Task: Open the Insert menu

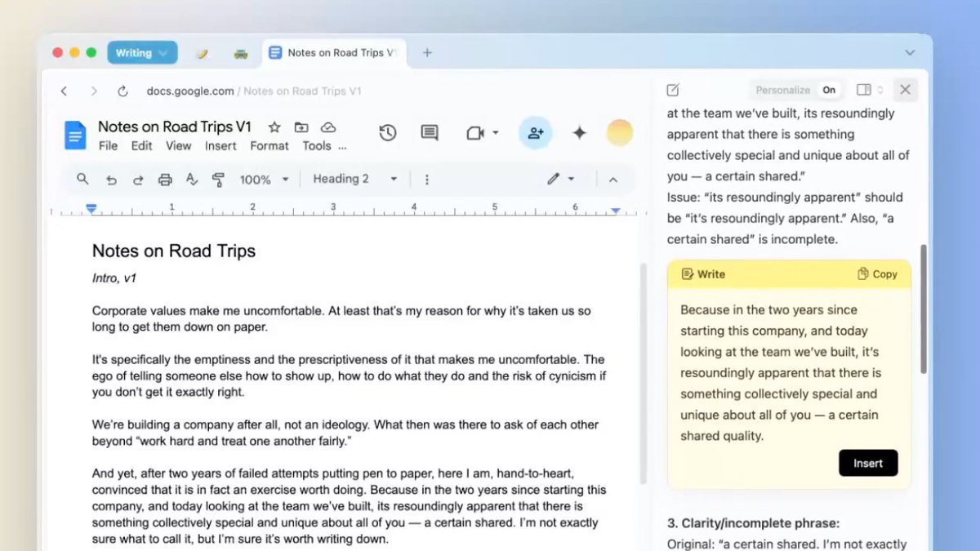Action: 220,146
